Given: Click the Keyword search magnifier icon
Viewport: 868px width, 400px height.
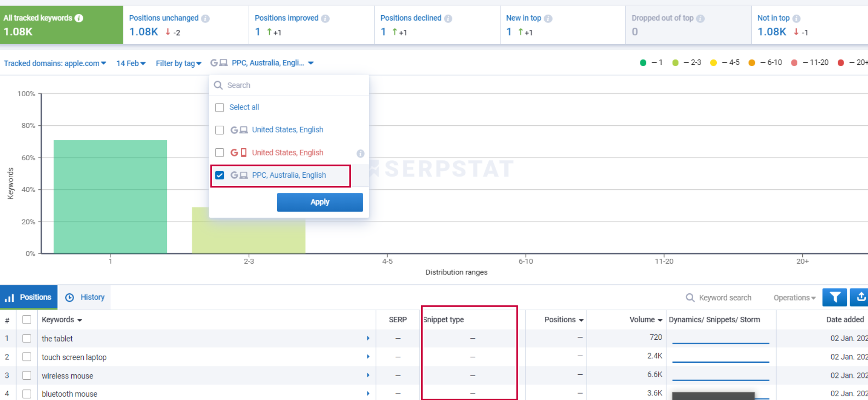Looking at the screenshot, I should [690, 298].
